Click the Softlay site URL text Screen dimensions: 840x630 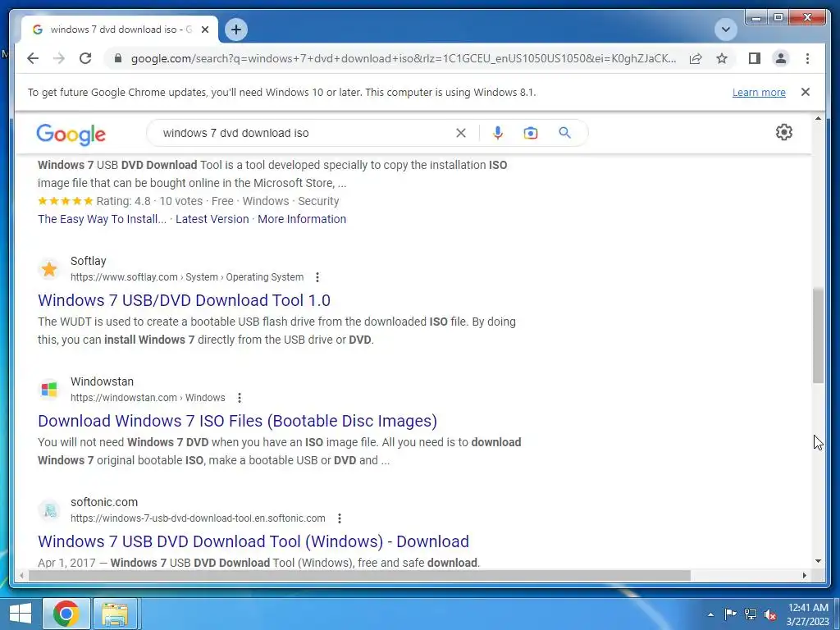187,277
